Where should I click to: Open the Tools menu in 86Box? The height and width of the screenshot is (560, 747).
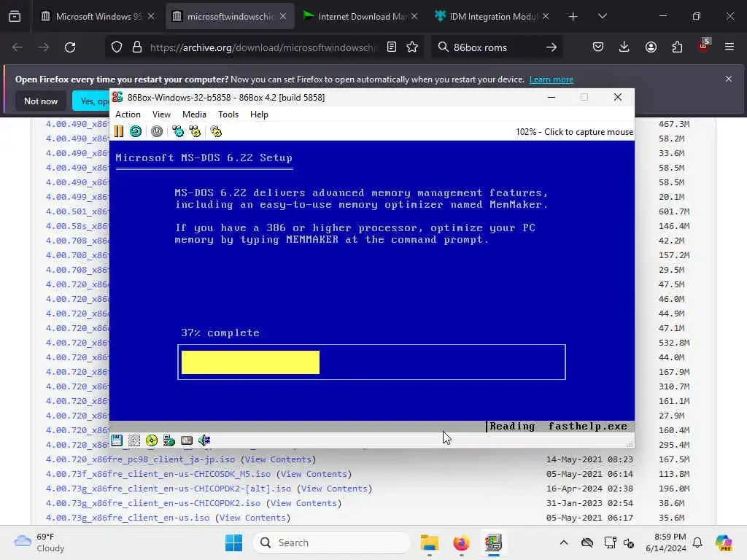(x=228, y=114)
